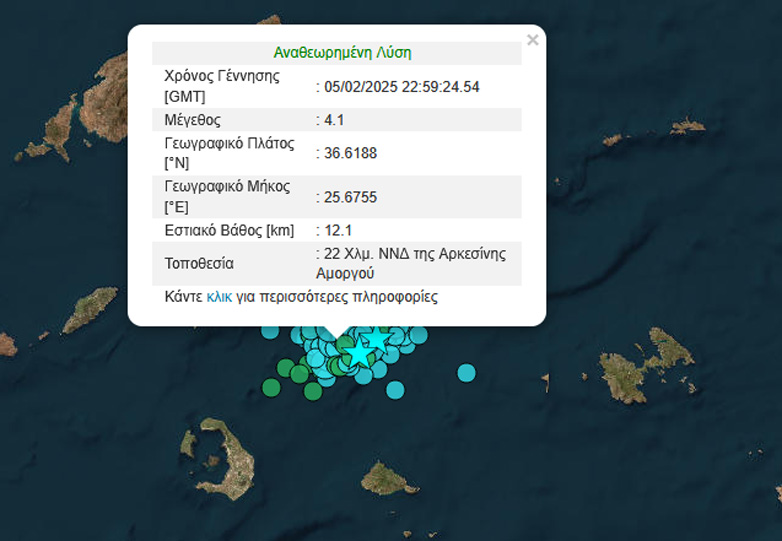Viewport: 782px width, 541px height.
Task: Click the Ios island on the left
Action: click(x=90, y=310)
